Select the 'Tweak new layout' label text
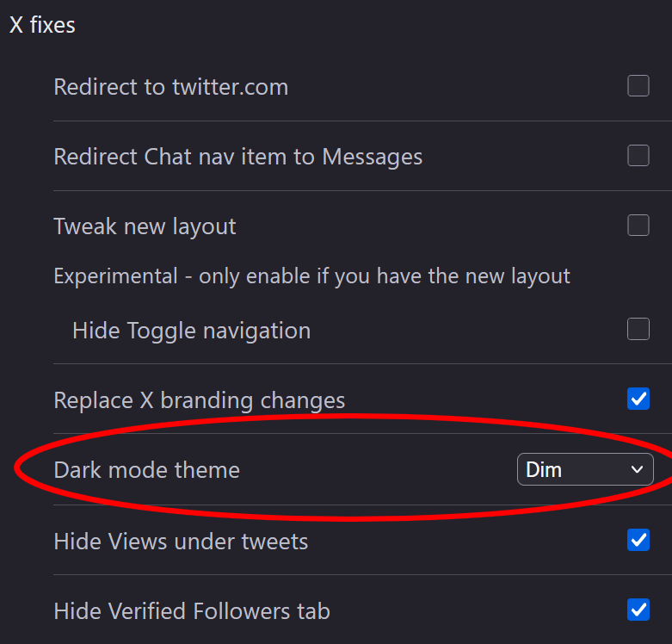The height and width of the screenshot is (644, 672). click(145, 226)
